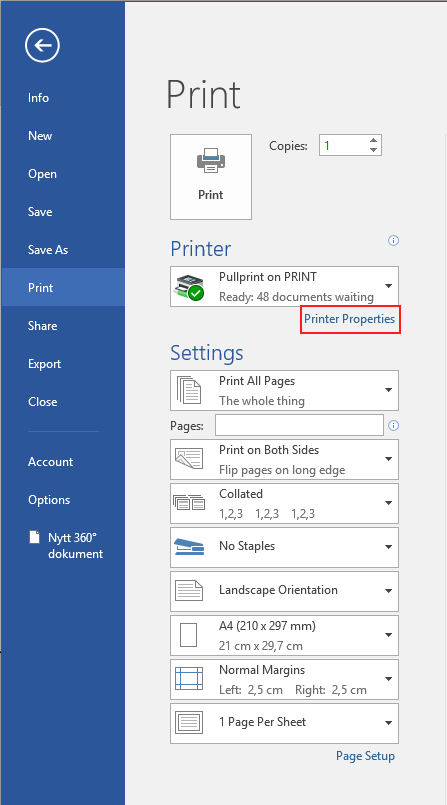Select Share in the backstage menu
The width and height of the screenshot is (447, 805).
(x=63, y=325)
